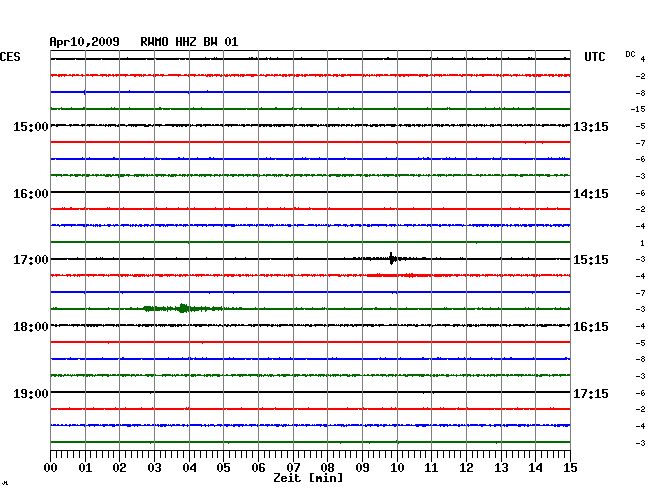Click minute tick label 14
Screen dimensions: 650x494
click(x=535, y=468)
